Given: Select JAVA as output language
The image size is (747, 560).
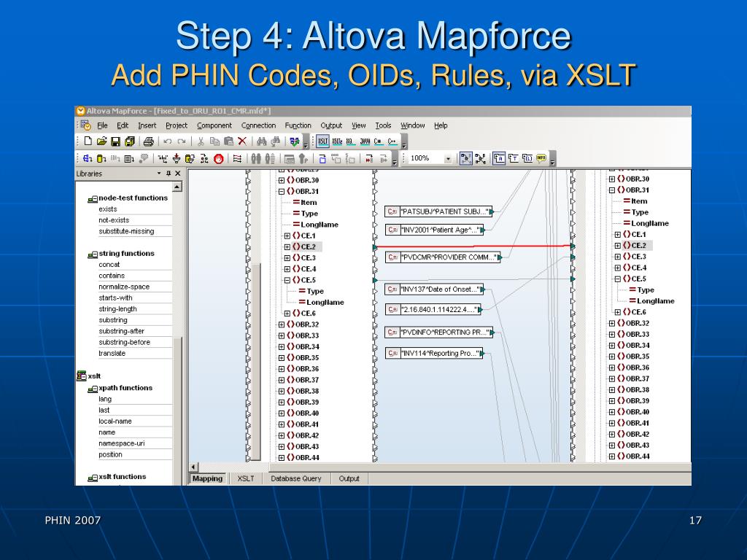Looking at the screenshot, I should tap(365, 141).
